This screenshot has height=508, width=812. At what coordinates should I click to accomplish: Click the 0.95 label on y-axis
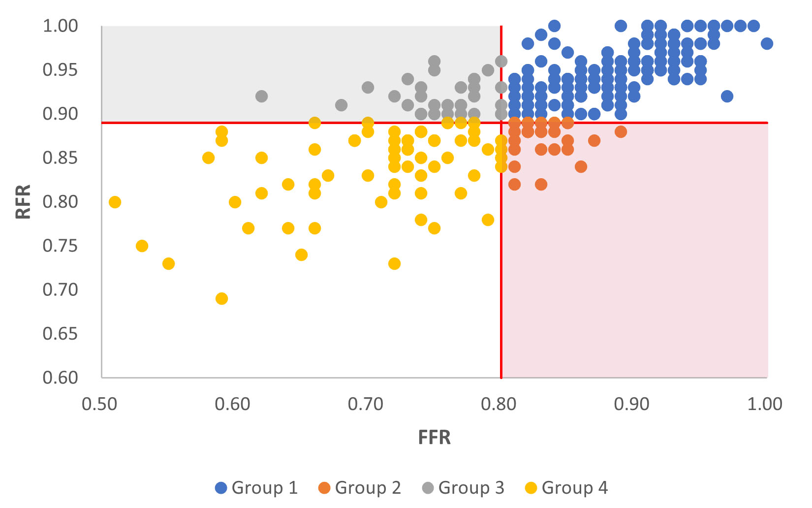click(61, 70)
